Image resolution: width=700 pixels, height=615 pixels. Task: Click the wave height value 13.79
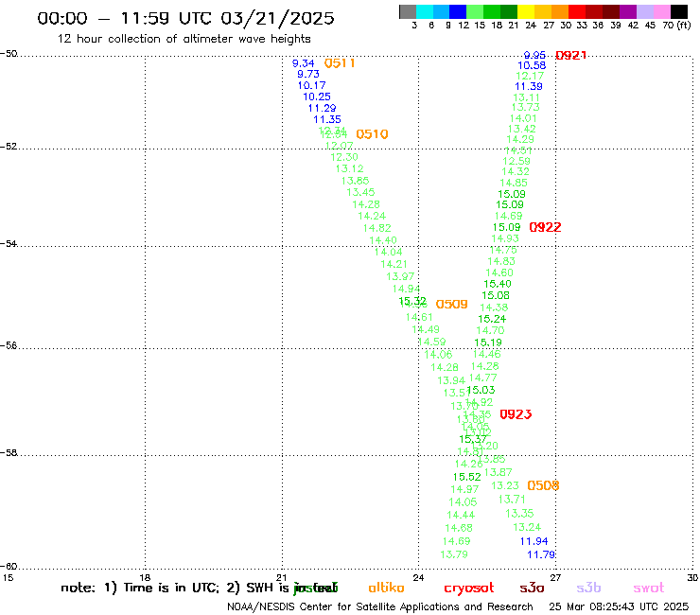click(x=454, y=554)
